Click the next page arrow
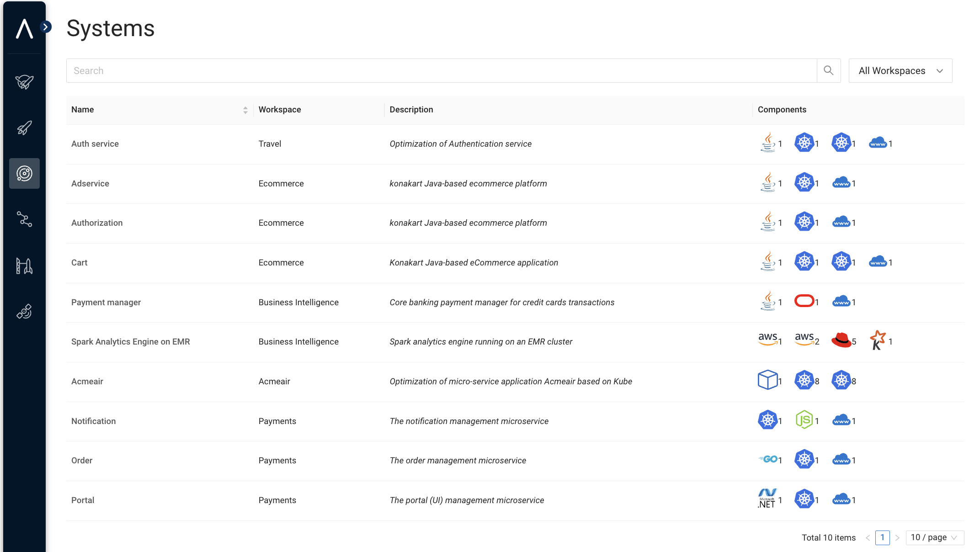This screenshot has width=980, height=552. (x=897, y=538)
